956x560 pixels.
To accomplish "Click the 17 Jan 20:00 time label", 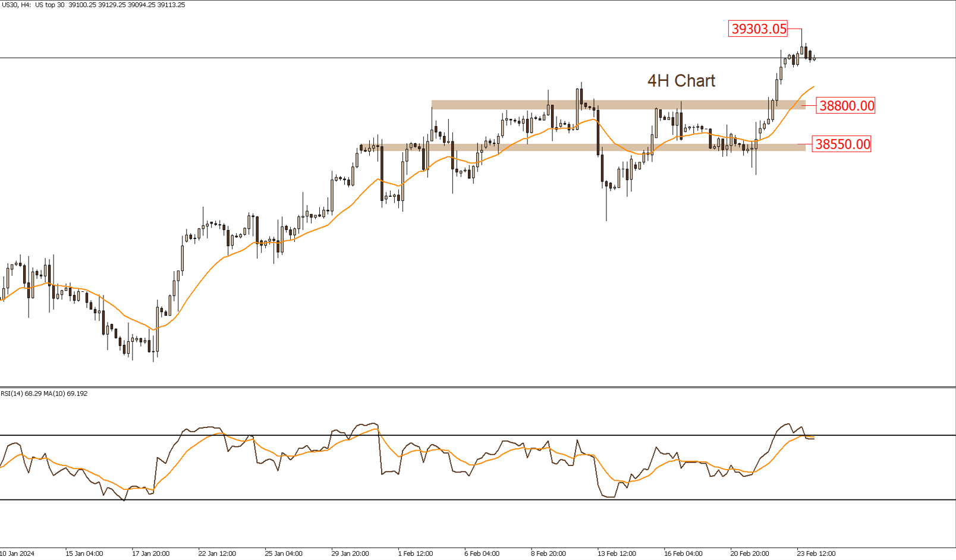I will 150,553.
